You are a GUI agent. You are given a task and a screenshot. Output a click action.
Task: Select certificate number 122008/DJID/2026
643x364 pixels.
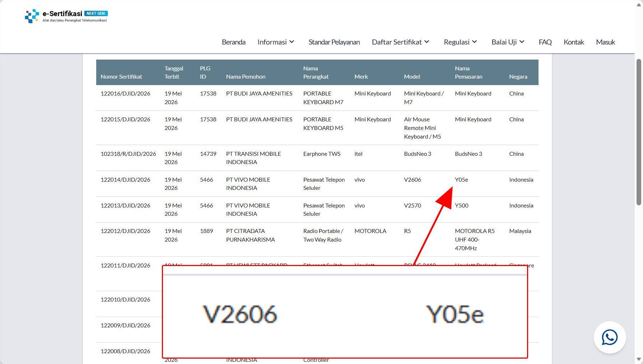125,351
